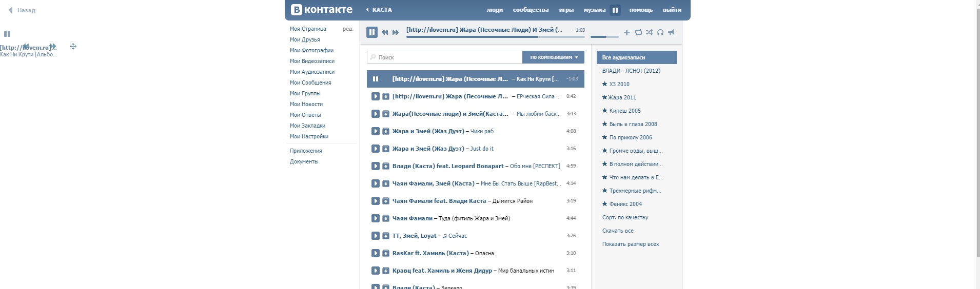980x289 pixels.
Task: Play Влади feat. Leopard Bonapart track
Action: point(376,166)
